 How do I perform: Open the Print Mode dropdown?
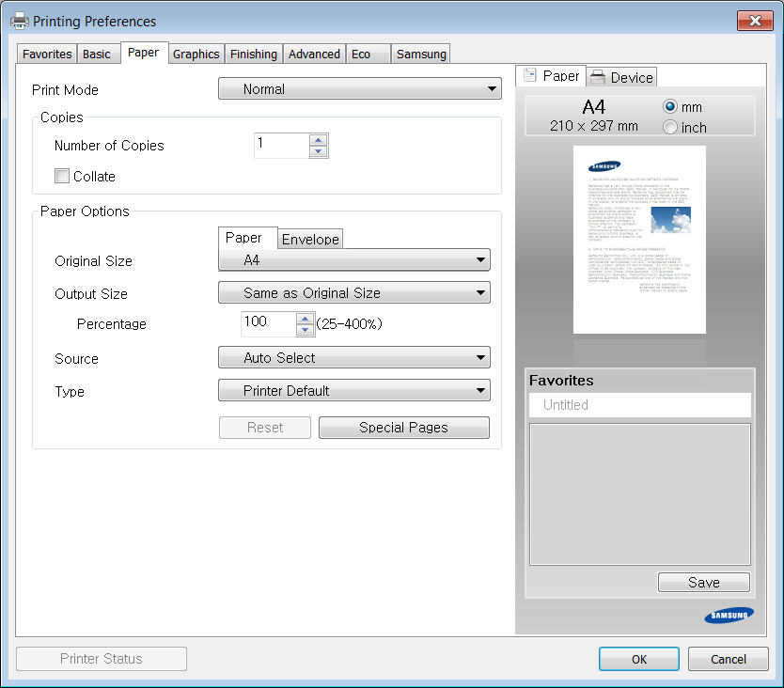click(359, 89)
